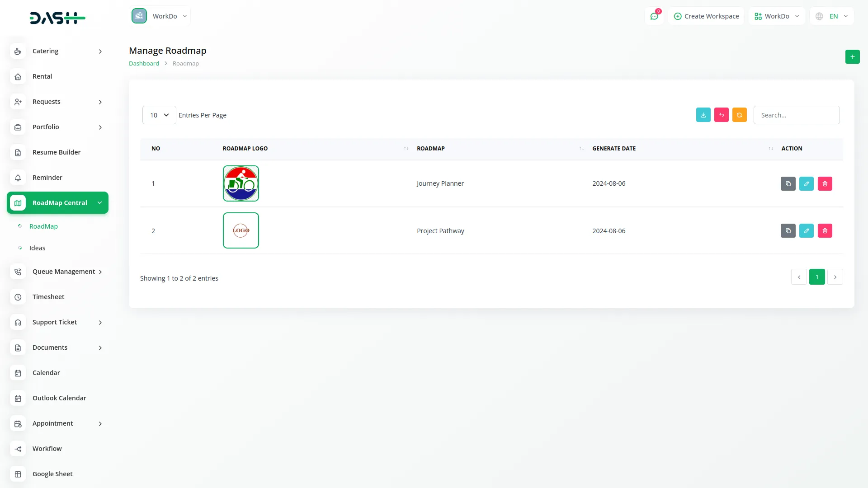Viewport: 868px width, 488px height.
Task: Open the messages chat bubble icon in header
Action: point(654,16)
